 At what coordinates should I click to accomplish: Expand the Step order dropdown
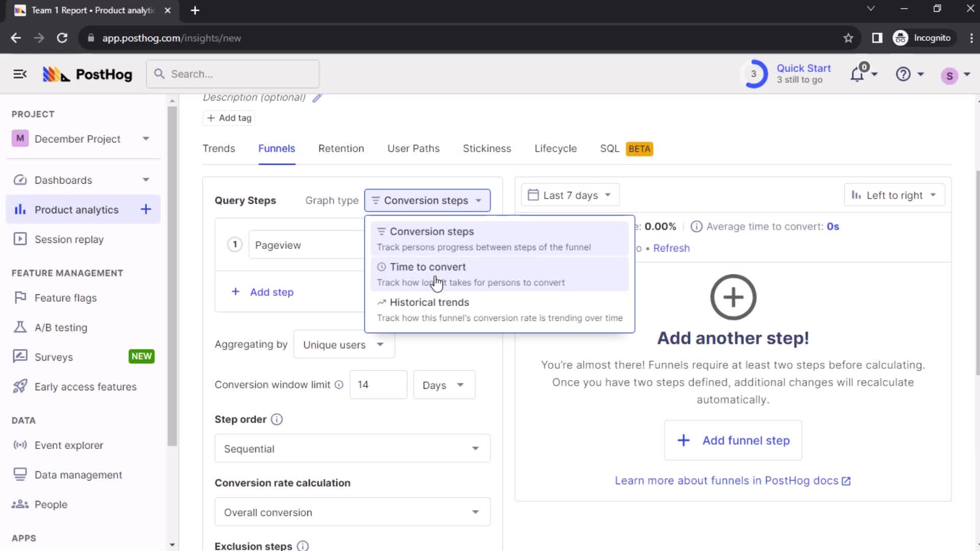[x=352, y=449]
